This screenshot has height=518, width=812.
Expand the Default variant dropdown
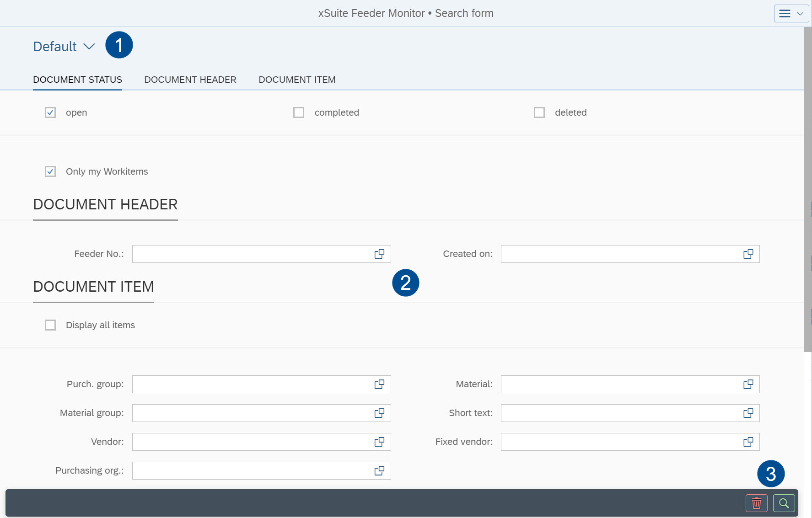pyautogui.click(x=64, y=47)
